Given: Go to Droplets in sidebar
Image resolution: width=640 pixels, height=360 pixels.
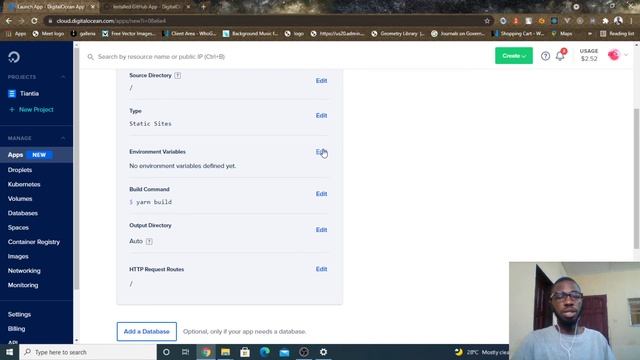Looking at the screenshot, I should (20, 170).
